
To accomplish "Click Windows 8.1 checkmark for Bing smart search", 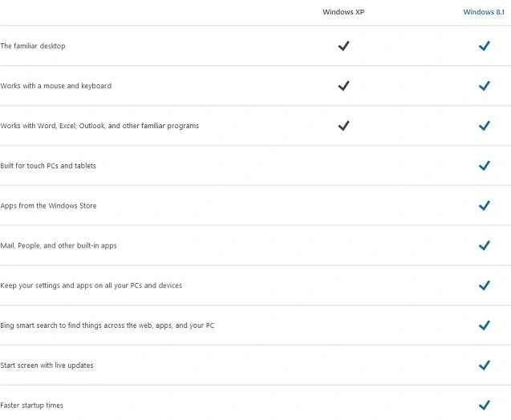I will pyautogui.click(x=484, y=325).
